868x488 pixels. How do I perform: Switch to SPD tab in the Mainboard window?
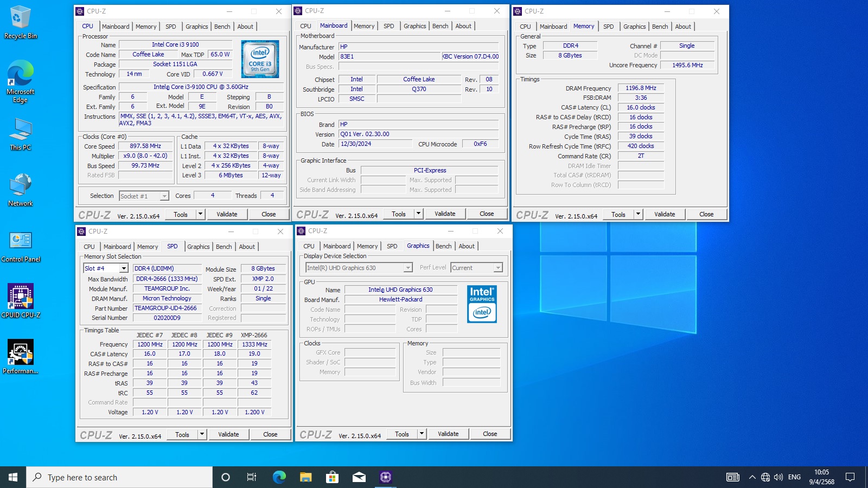click(x=389, y=26)
